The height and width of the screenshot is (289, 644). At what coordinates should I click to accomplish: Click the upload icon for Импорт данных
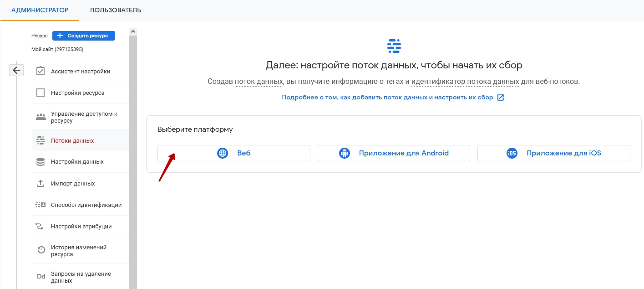point(41,183)
